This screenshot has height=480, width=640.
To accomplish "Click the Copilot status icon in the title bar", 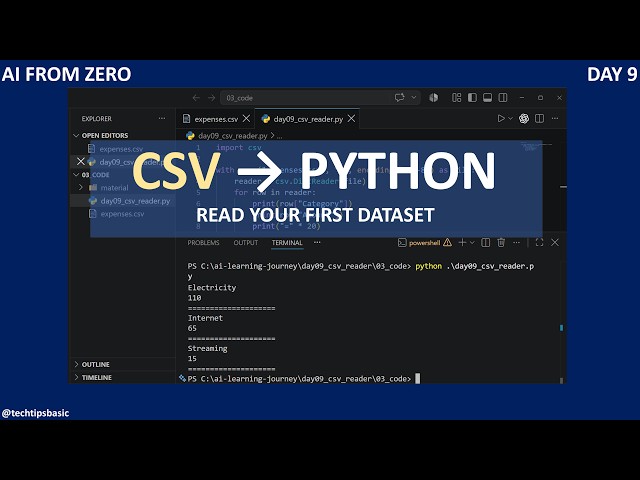I will click(433, 98).
